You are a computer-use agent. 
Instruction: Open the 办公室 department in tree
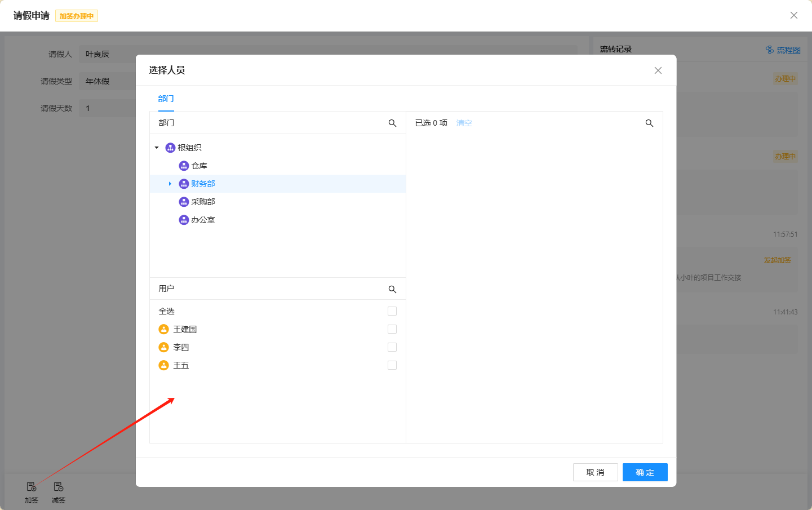pyautogui.click(x=203, y=220)
